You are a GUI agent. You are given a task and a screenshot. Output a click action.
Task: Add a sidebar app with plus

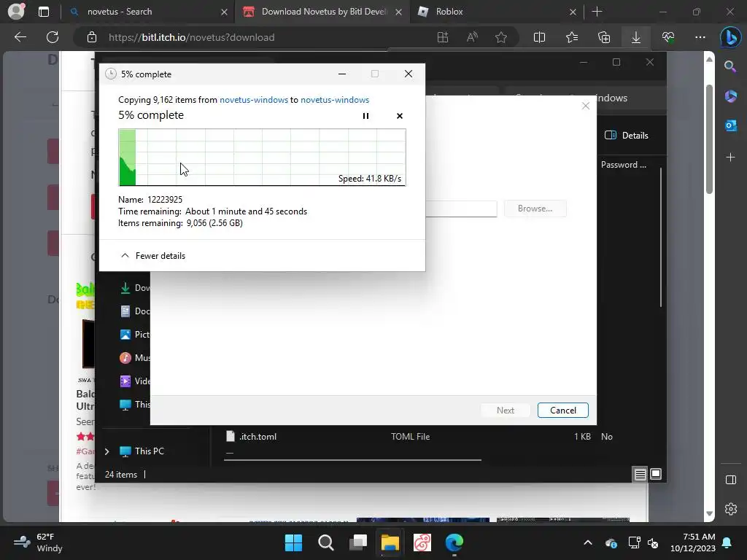(x=730, y=157)
